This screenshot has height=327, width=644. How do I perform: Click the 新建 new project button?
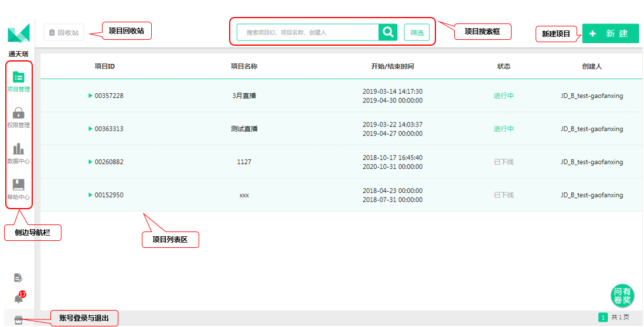[611, 33]
